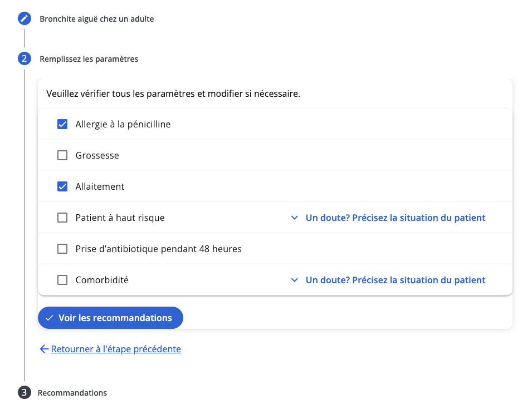Screen dimensions: 532x409
Task: Click the left arrow icon before Retourner
Action: pyautogui.click(x=44, y=349)
